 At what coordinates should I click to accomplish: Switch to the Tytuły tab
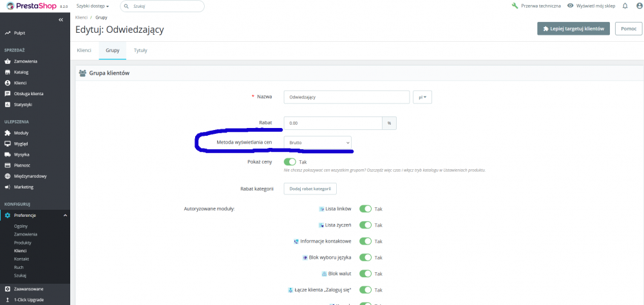(x=140, y=50)
